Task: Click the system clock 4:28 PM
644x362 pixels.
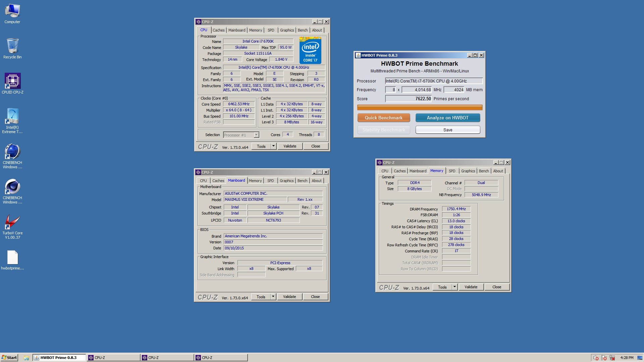Action: [627, 358]
